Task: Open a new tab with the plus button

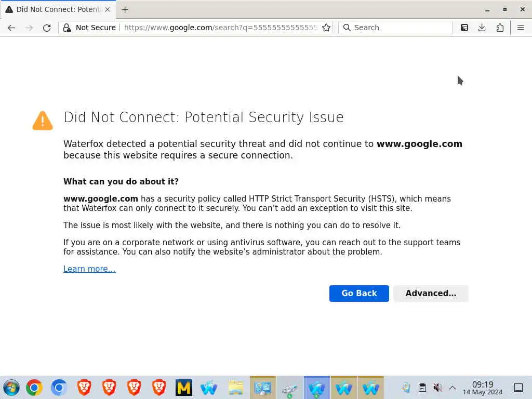Action: [125, 9]
